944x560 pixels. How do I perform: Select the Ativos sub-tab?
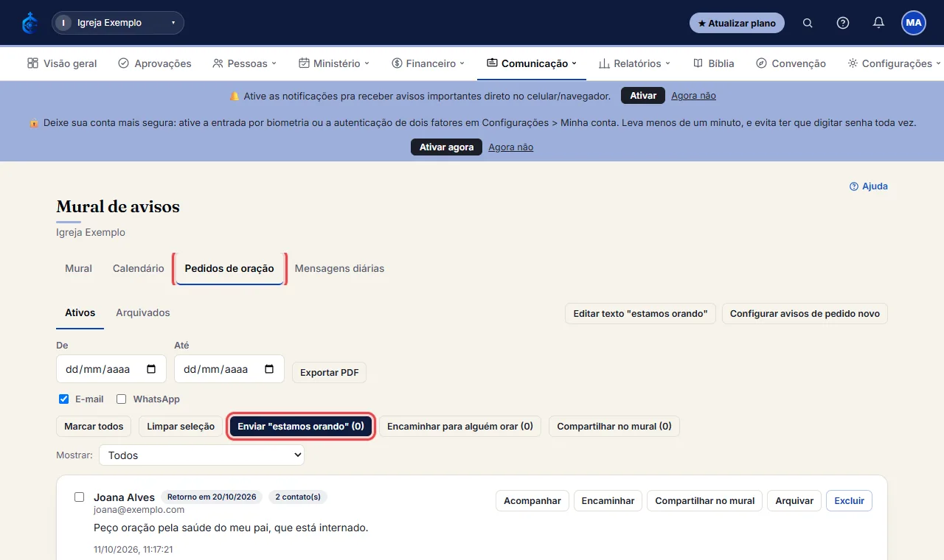pos(80,312)
